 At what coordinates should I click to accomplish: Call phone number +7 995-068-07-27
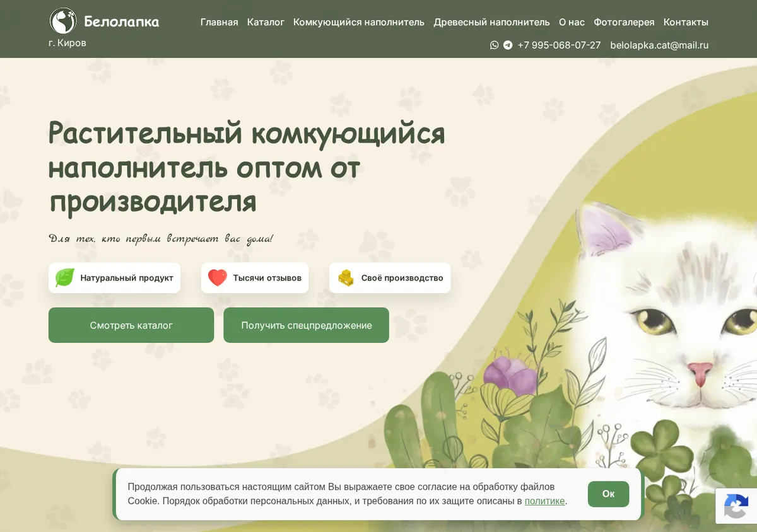(559, 45)
